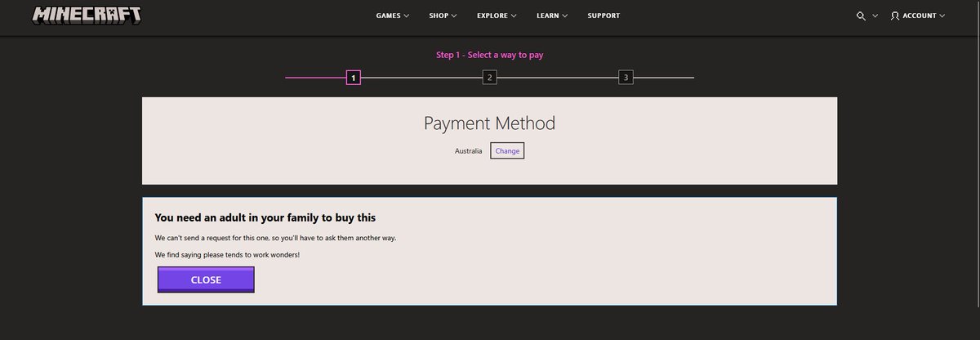Click the Account label in the header

[920, 16]
